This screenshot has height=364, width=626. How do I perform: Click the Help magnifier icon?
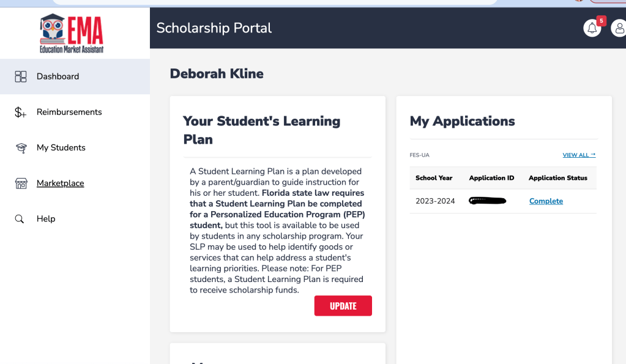(x=20, y=219)
